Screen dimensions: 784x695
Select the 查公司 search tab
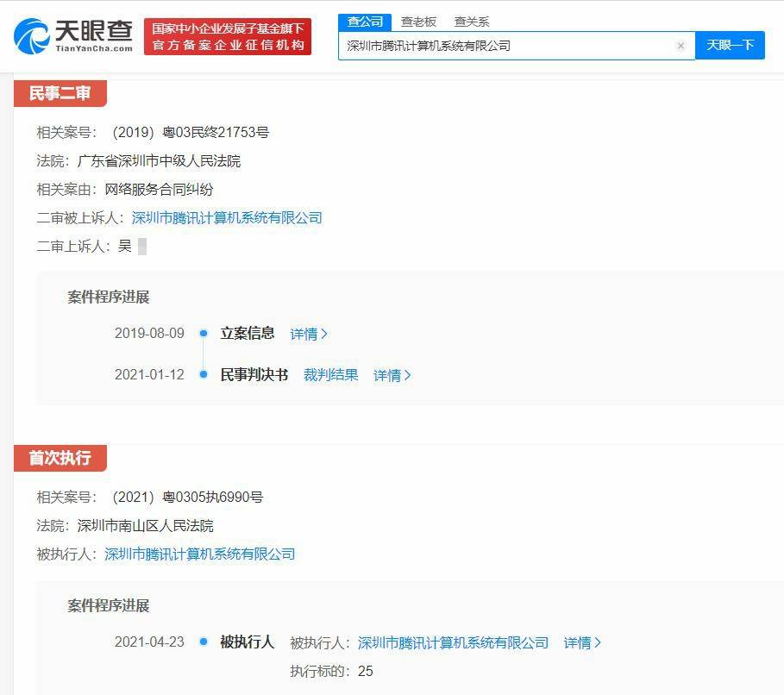tap(365, 22)
